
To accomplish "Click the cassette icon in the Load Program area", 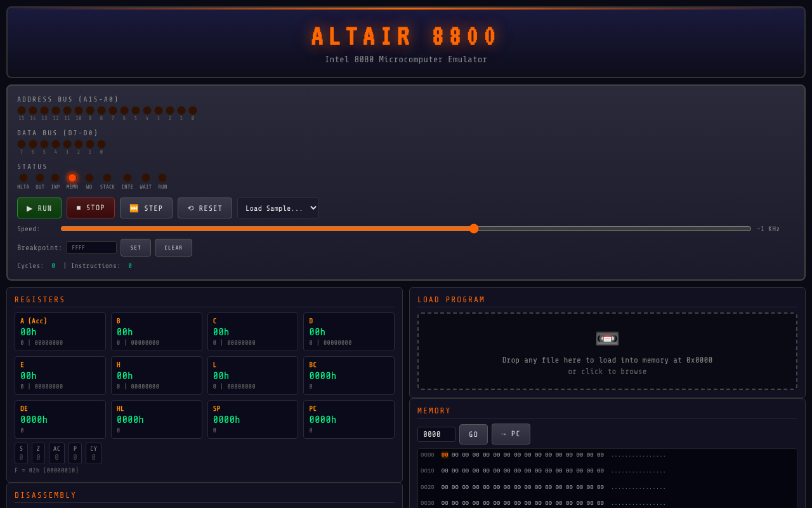I will click(607, 338).
